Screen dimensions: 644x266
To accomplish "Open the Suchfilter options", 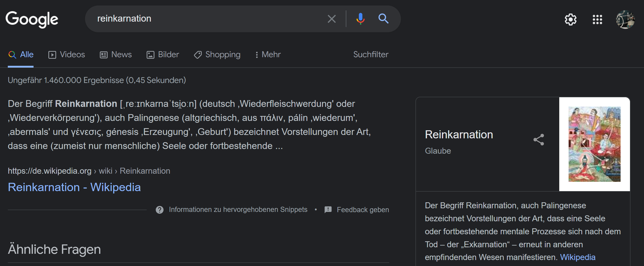I will [370, 55].
